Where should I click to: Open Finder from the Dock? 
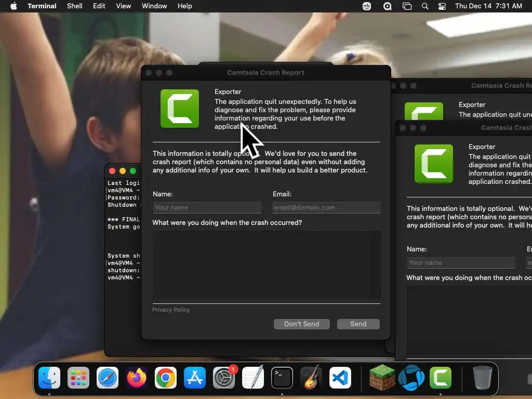pos(49,378)
